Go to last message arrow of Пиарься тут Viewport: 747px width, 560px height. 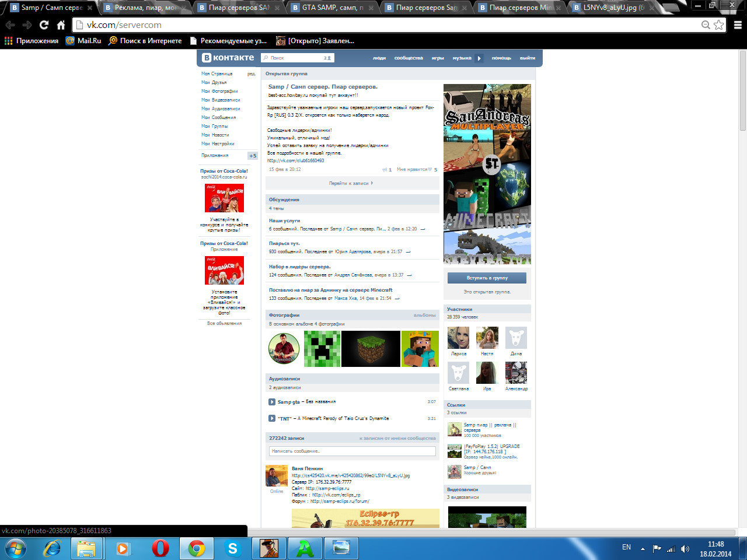coord(408,252)
